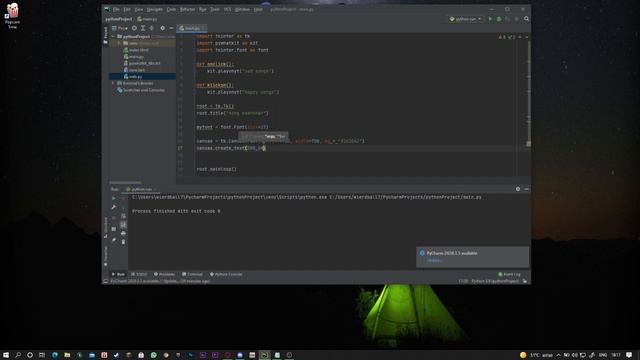Open the Edit menu

[x=127, y=9]
